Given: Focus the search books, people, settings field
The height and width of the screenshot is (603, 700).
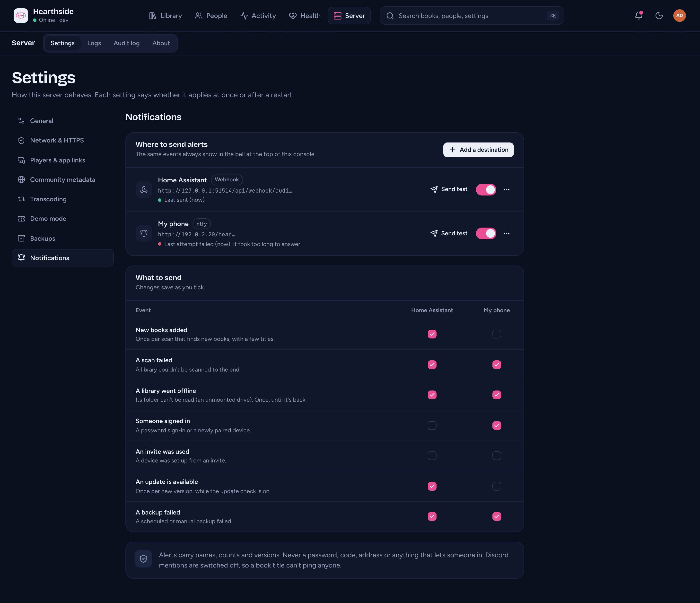Looking at the screenshot, I should coord(472,16).
